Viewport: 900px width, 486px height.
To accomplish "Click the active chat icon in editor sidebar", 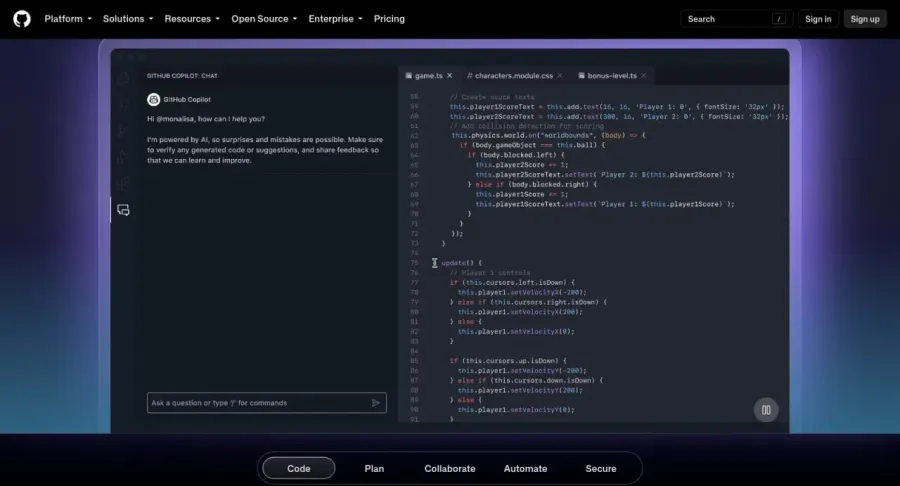I will tap(123, 210).
